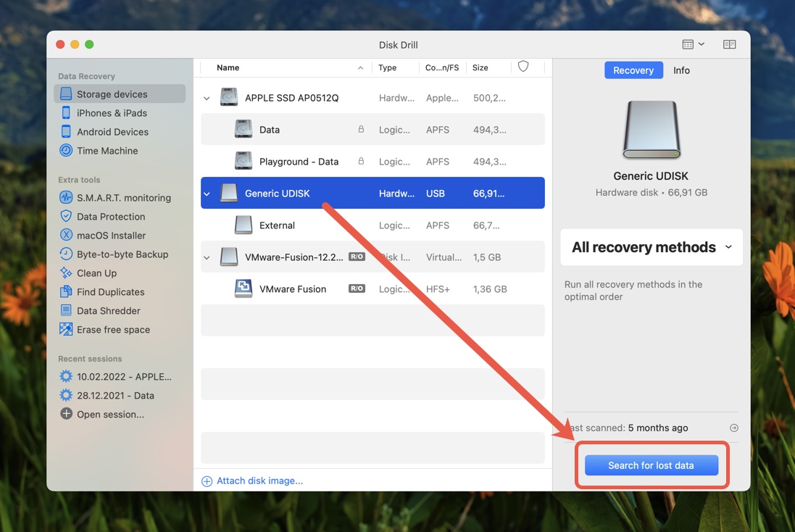Collapse the Generic UDISK disk tree
Viewport: 795px width, 532px height.
pos(207,194)
